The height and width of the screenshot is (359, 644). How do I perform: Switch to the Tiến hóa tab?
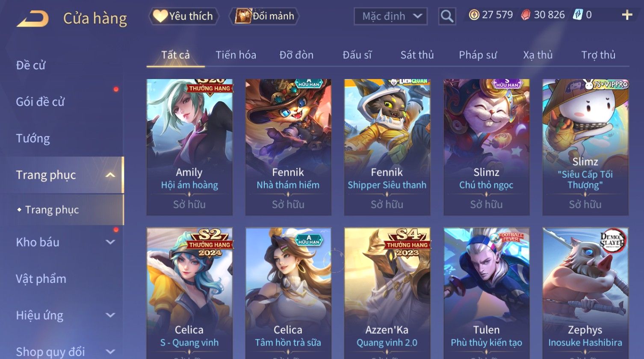tap(236, 55)
